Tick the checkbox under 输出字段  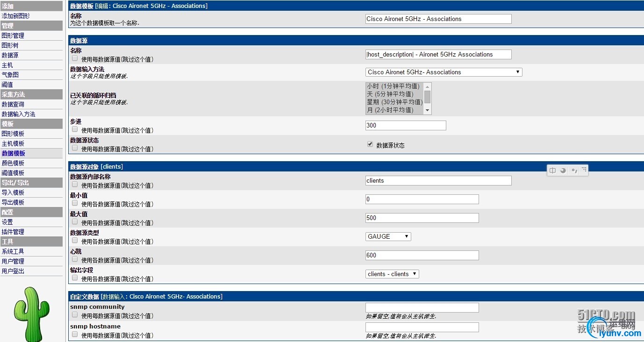coord(75,278)
